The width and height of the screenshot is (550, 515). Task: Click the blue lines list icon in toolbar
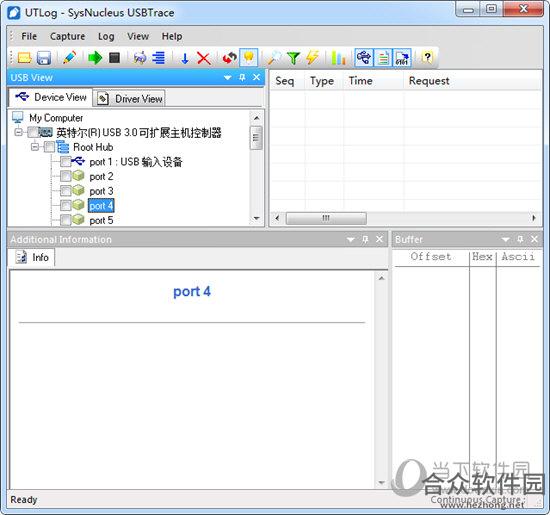(159, 58)
